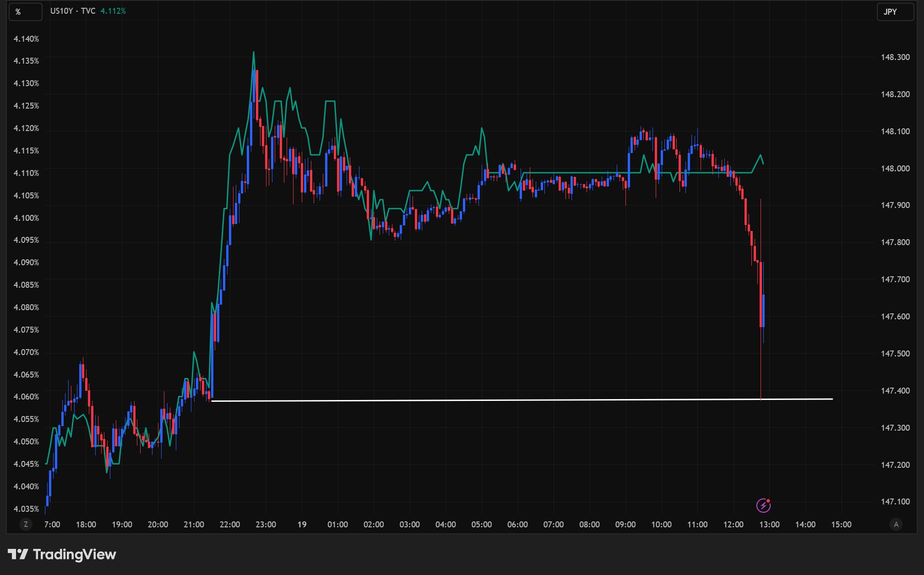Click the TradingView logo

click(x=62, y=554)
